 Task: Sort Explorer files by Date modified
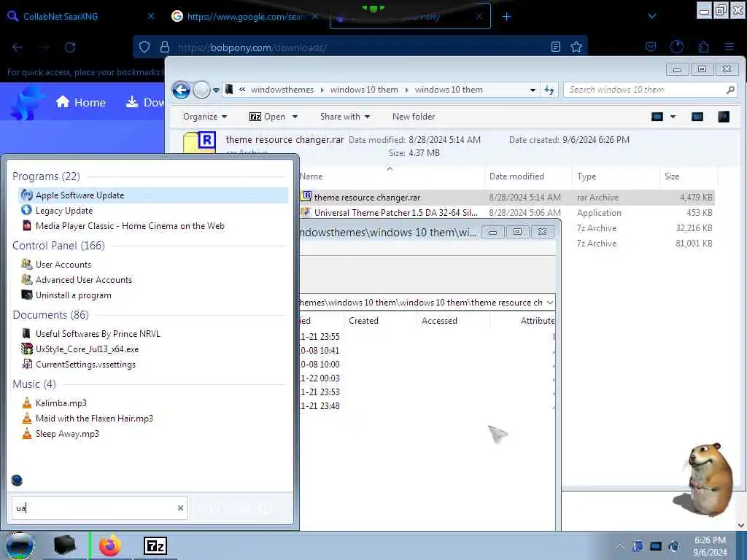516,176
